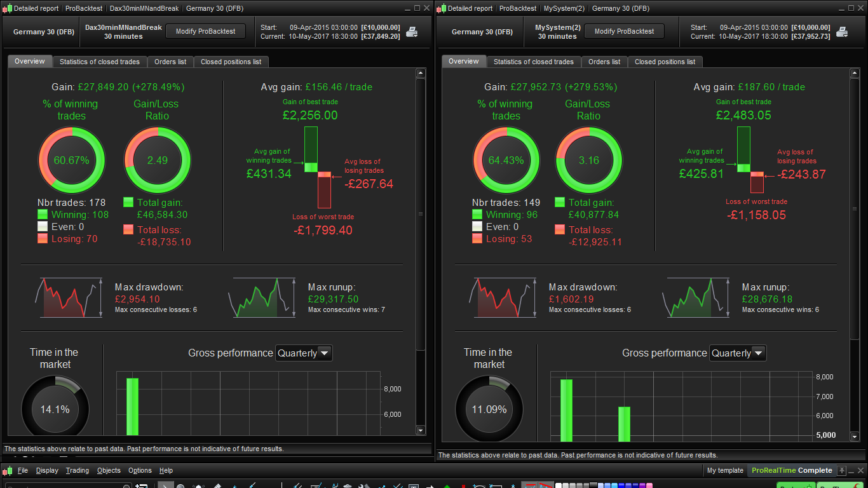The width and height of the screenshot is (868, 488).
Task: Click Gain: £27,849.20 (+278.49%) heading
Action: [x=118, y=87]
